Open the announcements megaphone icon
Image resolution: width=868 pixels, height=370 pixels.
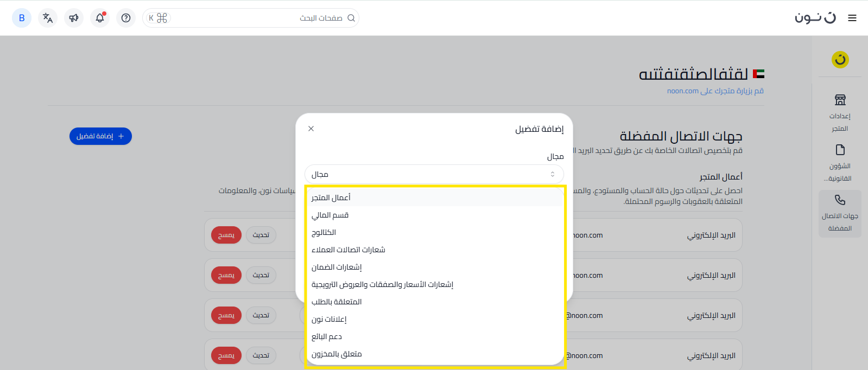74,18
